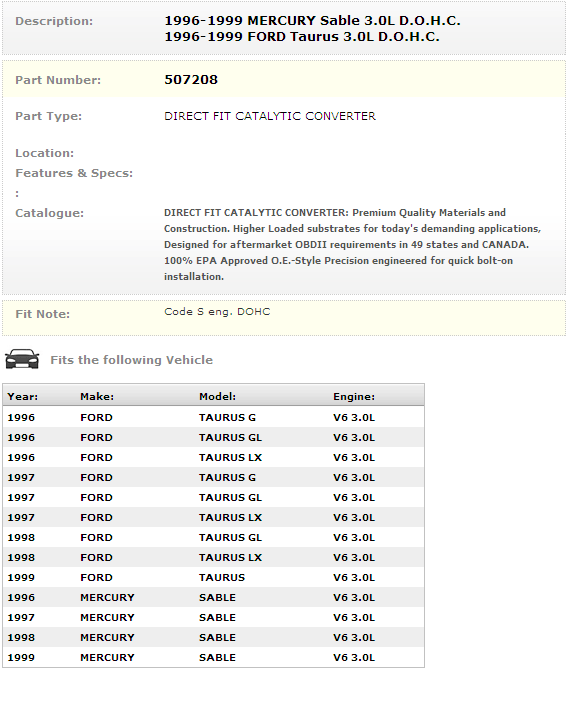Click the 1996-1999 FORD Taurus description line

point(302,37)
